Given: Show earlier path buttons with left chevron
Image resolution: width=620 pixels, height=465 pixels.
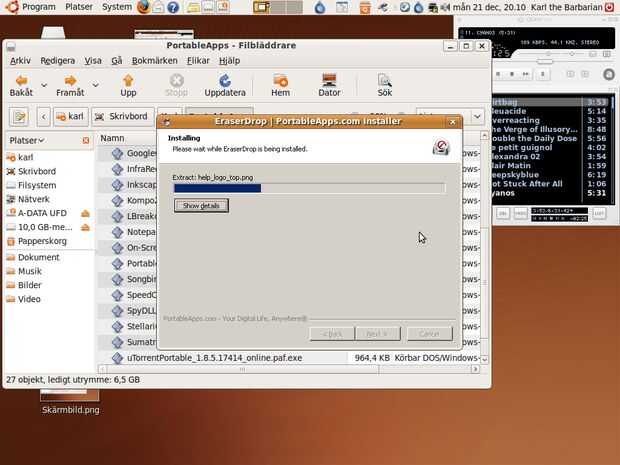Looking at the screenshot, I should 43,117.
